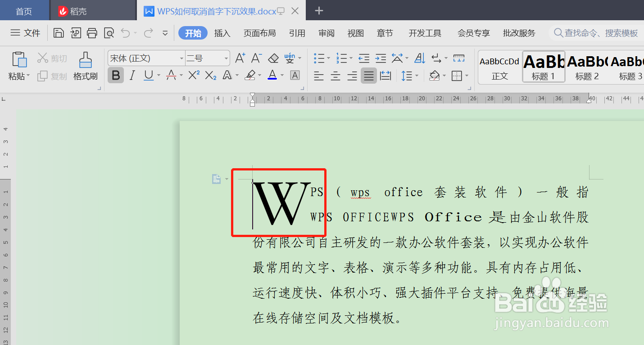Switch to the 引用 (References) tab
Screen dimensions: 644x345
click(x=297, y=33)
